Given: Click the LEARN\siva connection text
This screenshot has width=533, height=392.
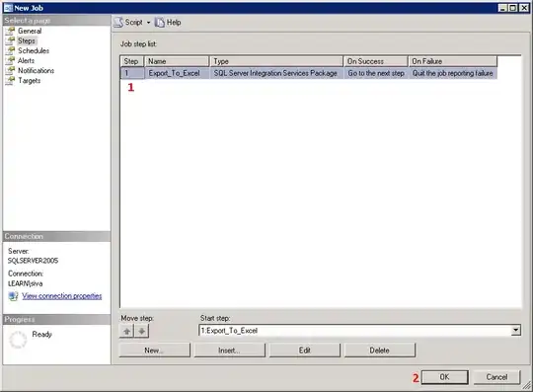Looking at the screenshot, I should click(x=25, y=283).
